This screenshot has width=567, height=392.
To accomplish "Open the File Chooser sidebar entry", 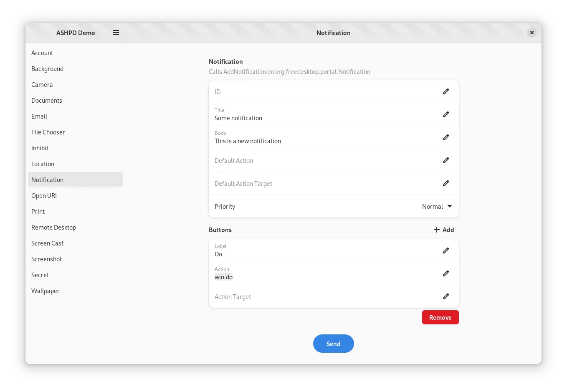I will click(48, 132).
